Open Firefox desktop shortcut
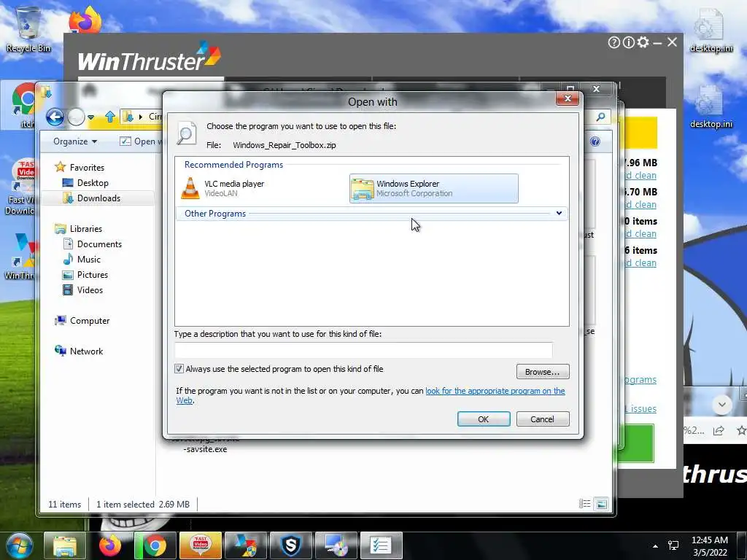 pyautogui.click(x=85, y=20)
